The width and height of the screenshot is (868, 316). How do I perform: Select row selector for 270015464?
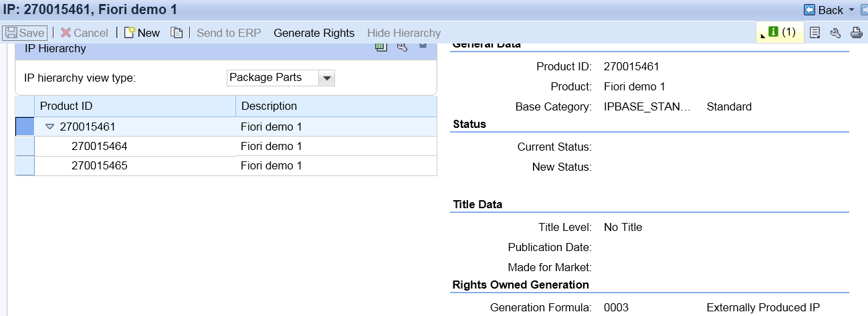click(x=25, y=146)
